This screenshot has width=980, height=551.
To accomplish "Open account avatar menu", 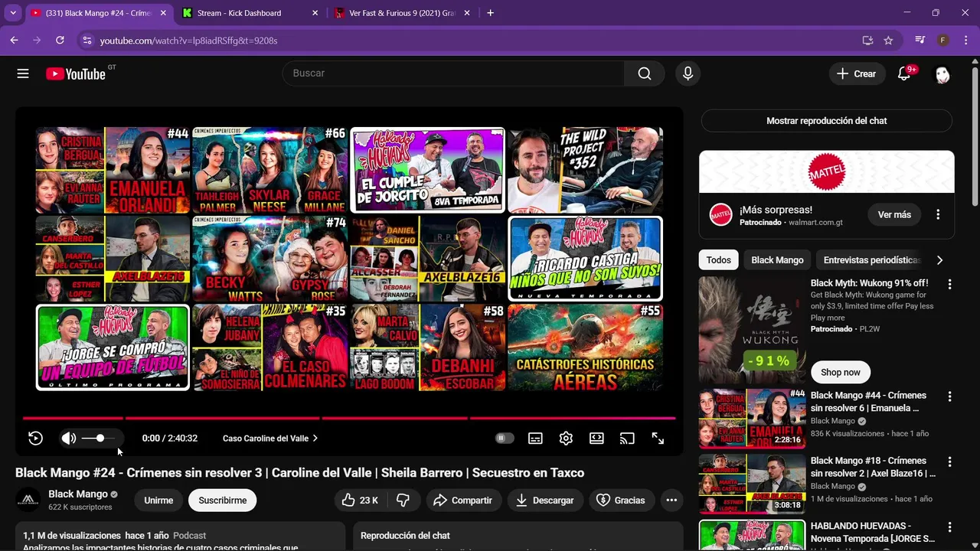I will [x=942, y=74].
